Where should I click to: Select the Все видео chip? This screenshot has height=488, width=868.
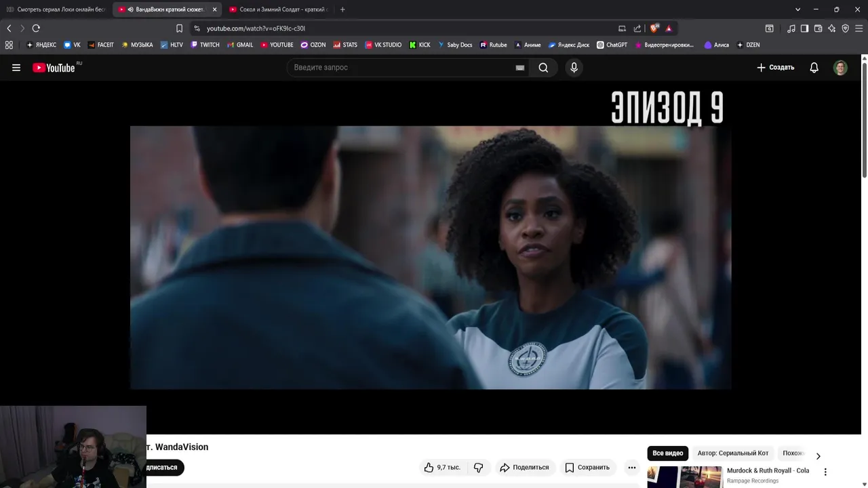[x=668, y=453]
